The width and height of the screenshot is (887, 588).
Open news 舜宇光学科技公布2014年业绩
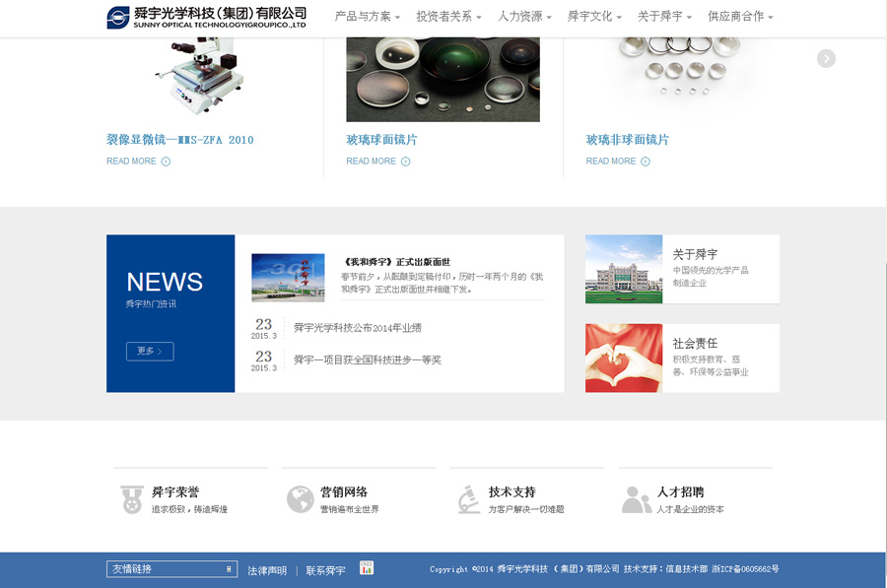point(358,328)
